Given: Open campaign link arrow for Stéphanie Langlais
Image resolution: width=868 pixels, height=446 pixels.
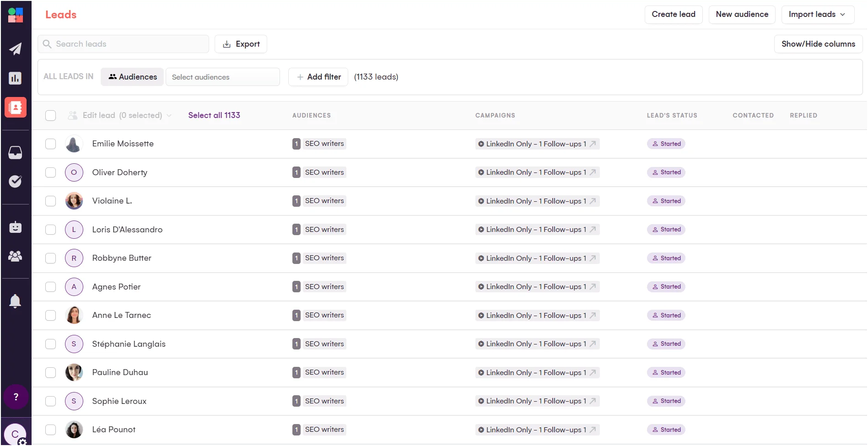Looking at the screenshot, I should point(593,344).
